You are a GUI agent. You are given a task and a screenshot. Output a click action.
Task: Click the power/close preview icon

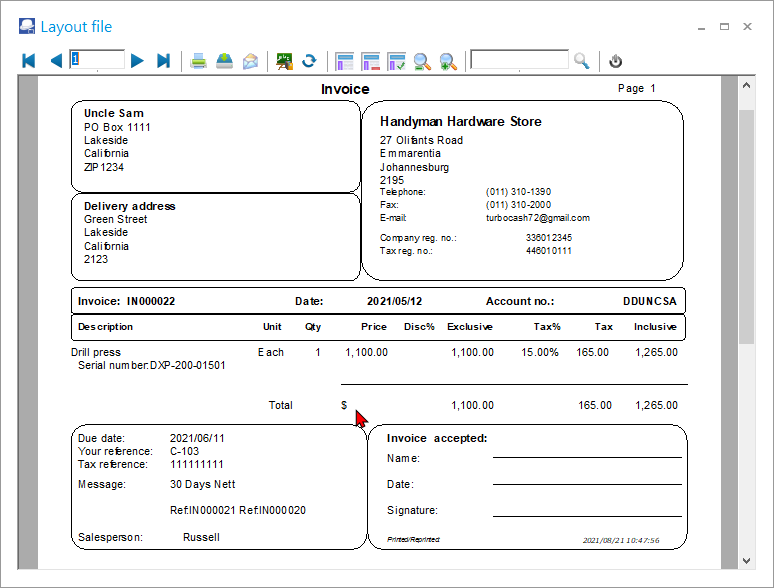616,61
